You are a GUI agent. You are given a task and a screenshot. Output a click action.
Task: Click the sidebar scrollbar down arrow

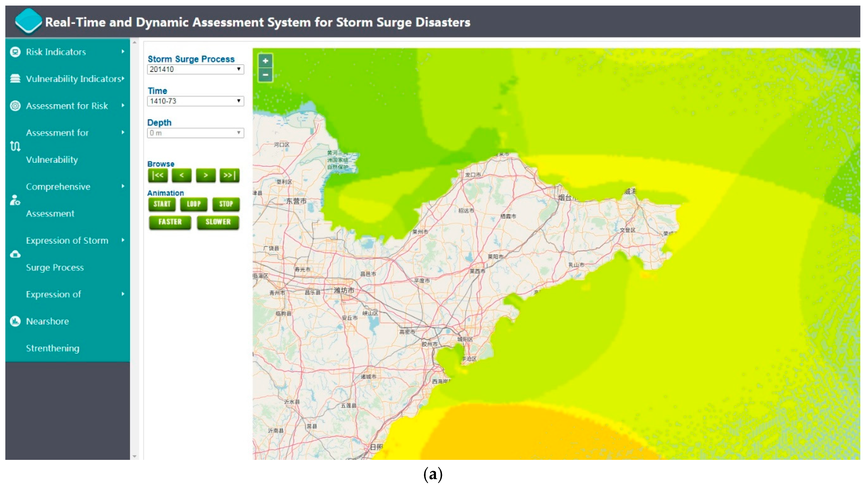point(135,456)
